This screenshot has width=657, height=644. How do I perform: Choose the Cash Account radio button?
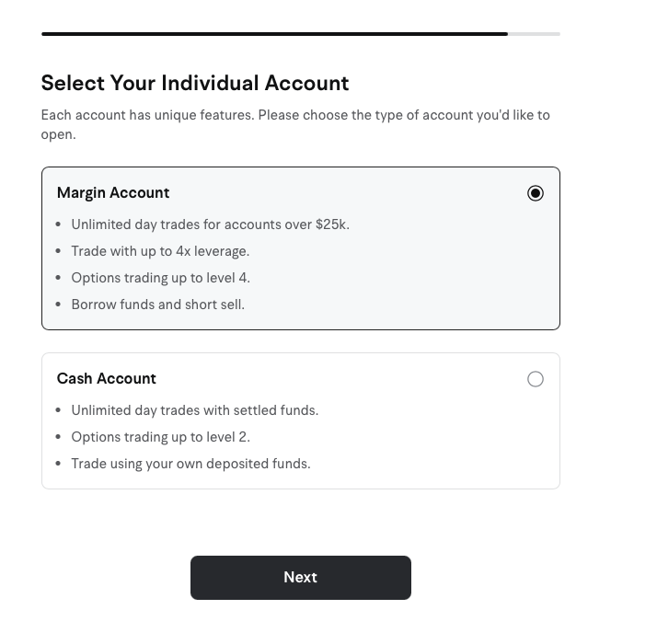coord(536,379)
